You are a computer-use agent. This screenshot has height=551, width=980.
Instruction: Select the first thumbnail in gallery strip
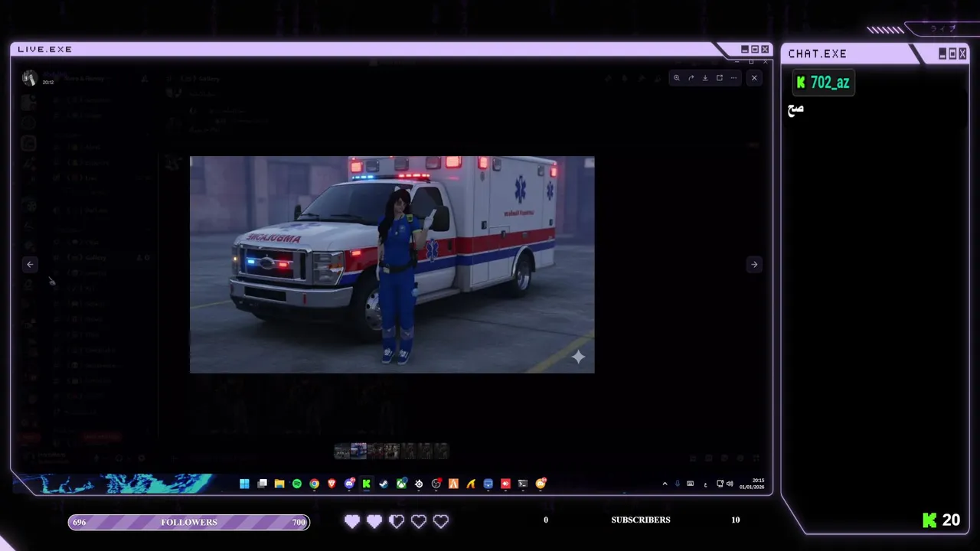342,451
